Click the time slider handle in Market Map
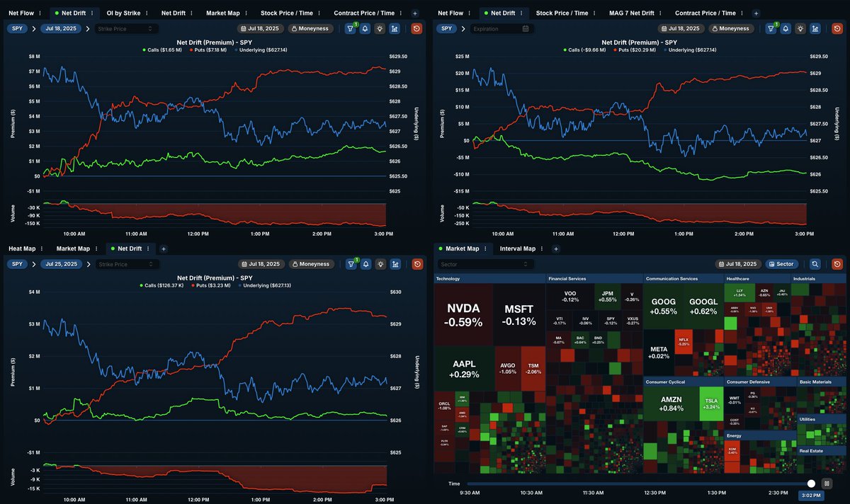 point(811,483)
